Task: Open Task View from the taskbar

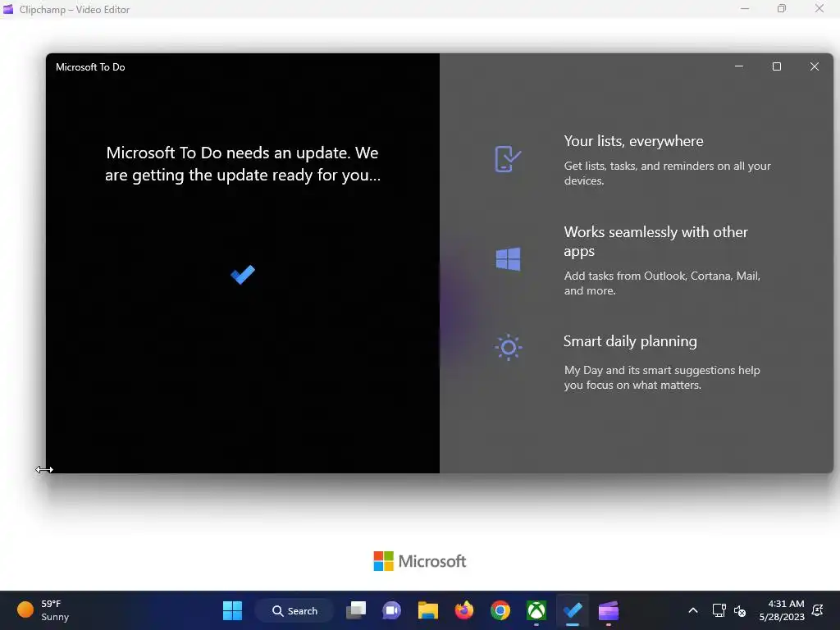Action: click(x=356, y=610)
